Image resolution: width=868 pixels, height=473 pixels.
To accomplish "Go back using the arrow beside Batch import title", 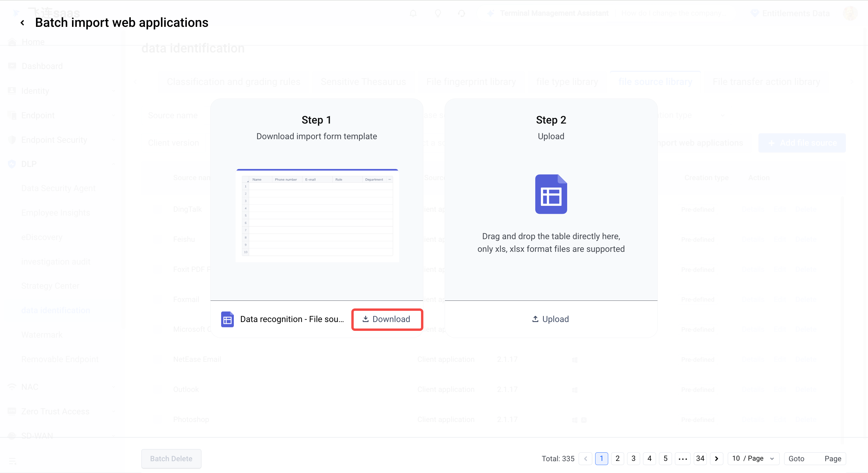I will pos(22,23).
